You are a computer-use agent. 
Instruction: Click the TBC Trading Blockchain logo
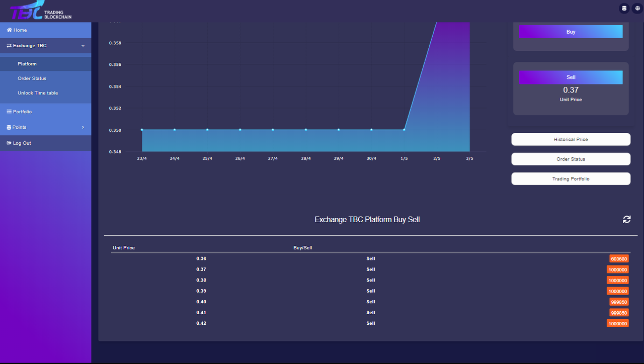tap(41, 11)
